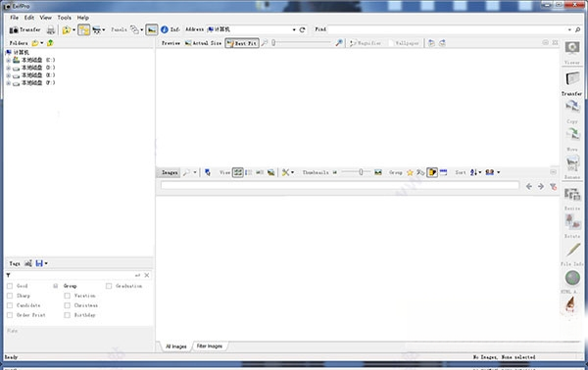The width and height of the screenshot is (588, 370).
Task: Check the Vacation tag checkbox
Action: click(67, 296)
